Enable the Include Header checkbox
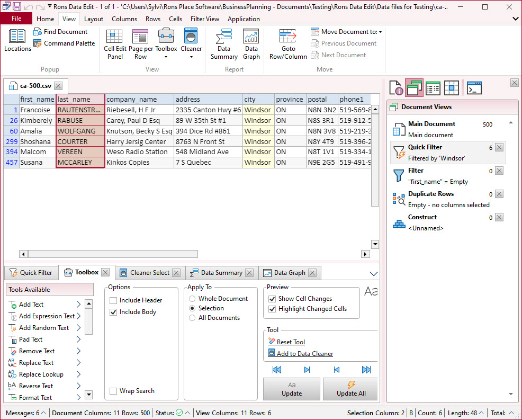 (x=113, y=300)
